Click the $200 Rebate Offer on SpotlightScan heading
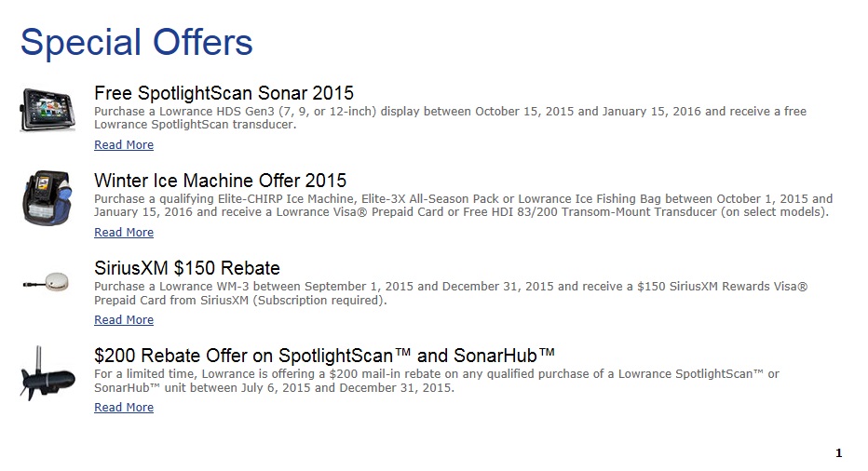Image resolution: width=868 pixels, height=471 pixels. 324,356
